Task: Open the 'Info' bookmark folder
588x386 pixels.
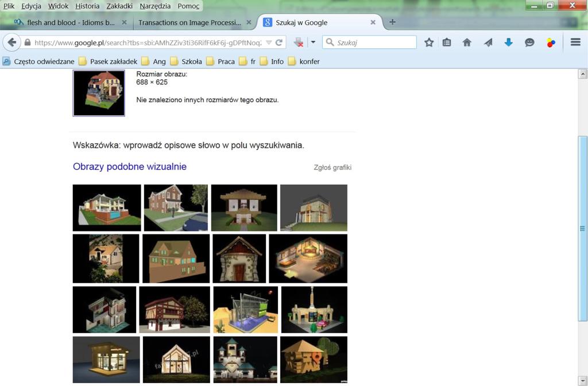Action: point(272,61)
